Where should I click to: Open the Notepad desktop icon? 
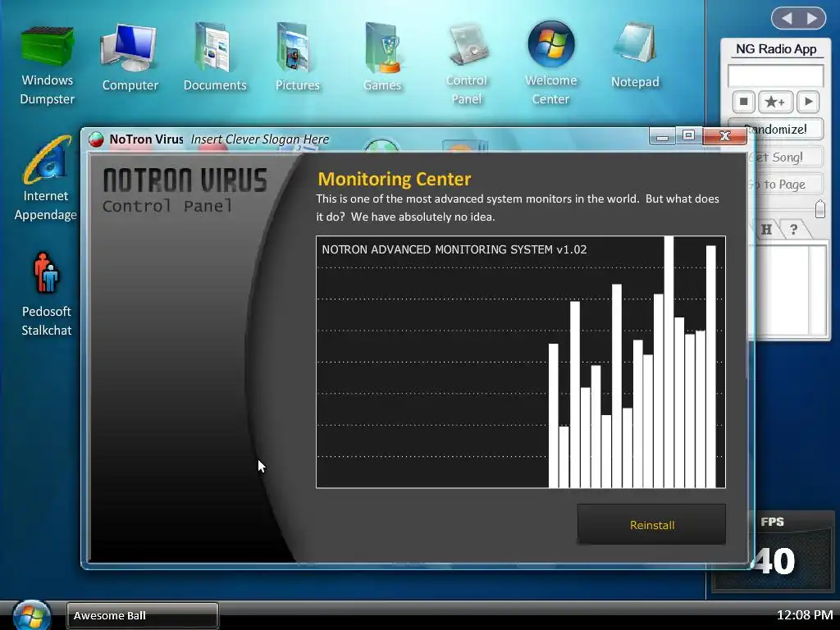coord(635,56)
